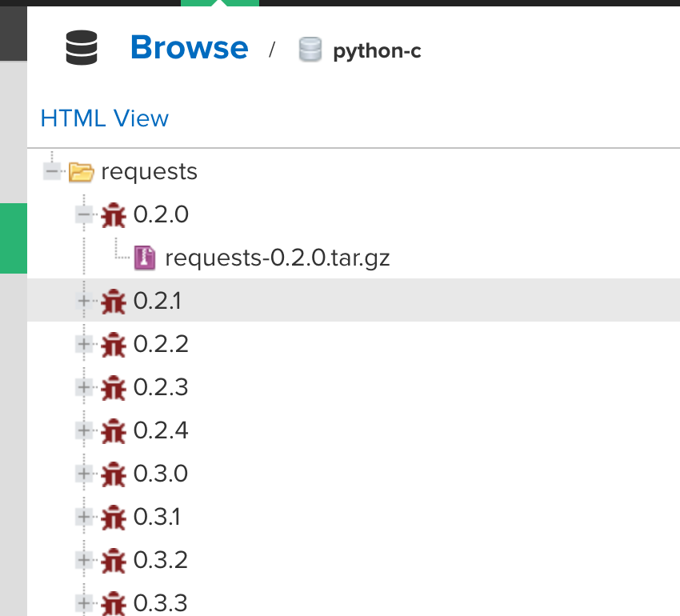This screenshot has height=616, width=680.
Task: Click the bug icon for version 0.3.2
Action: point(114,560)
